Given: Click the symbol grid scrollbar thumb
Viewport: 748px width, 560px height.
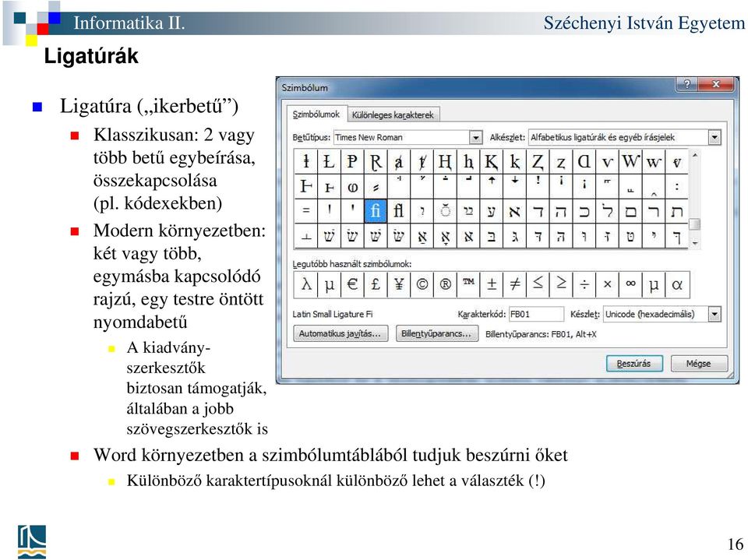Looking at the screenshot, I should [x=695, y=224].
